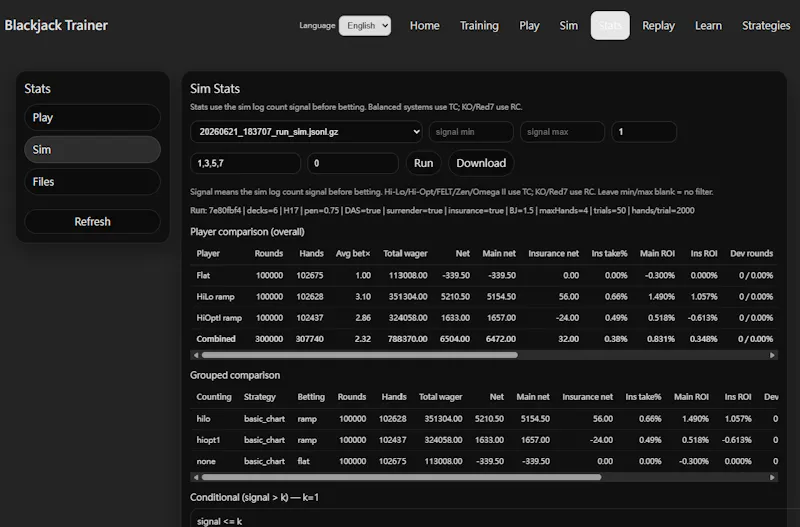
Task: Click HiLo ramp total wager 351304.00 cell
Action: [x=408, y=296]
